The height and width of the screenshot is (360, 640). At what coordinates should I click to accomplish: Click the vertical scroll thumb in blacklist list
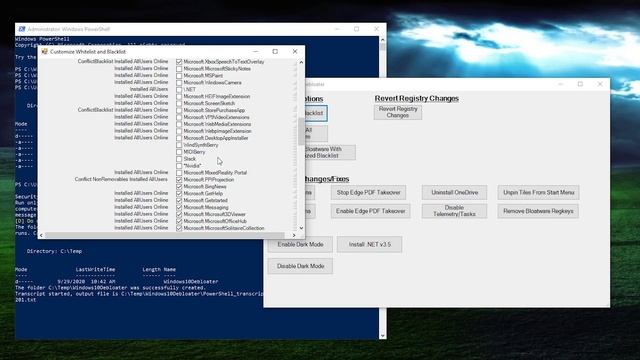301,131
